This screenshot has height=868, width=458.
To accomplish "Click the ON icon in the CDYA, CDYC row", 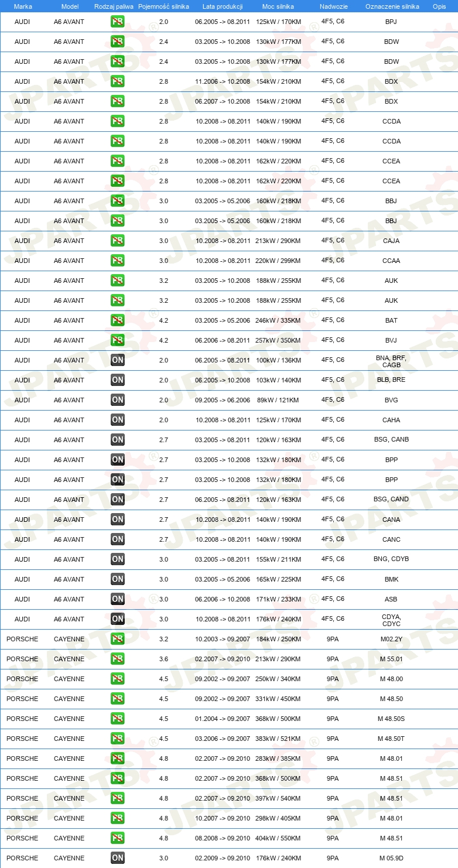I will click(118, 619).
